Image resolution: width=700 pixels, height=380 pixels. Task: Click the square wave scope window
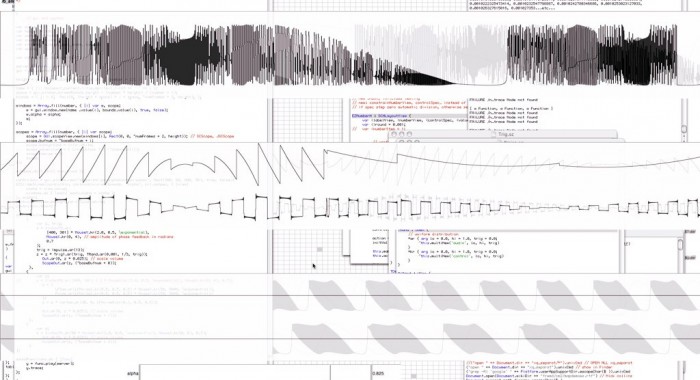(350, 209)
